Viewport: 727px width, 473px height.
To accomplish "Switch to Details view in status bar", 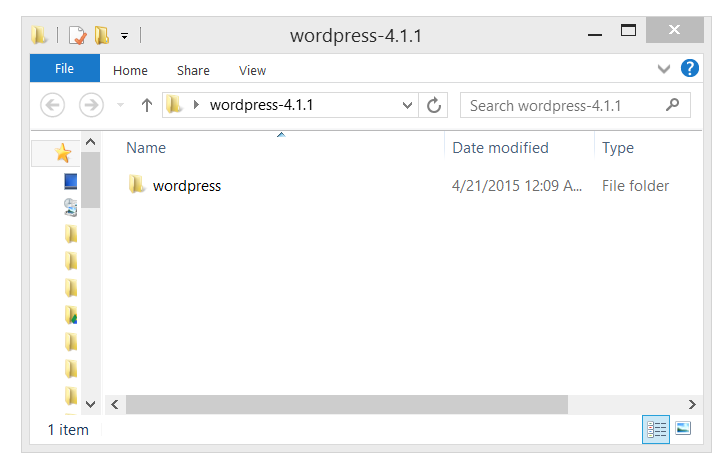I will [x=656, y=429].
